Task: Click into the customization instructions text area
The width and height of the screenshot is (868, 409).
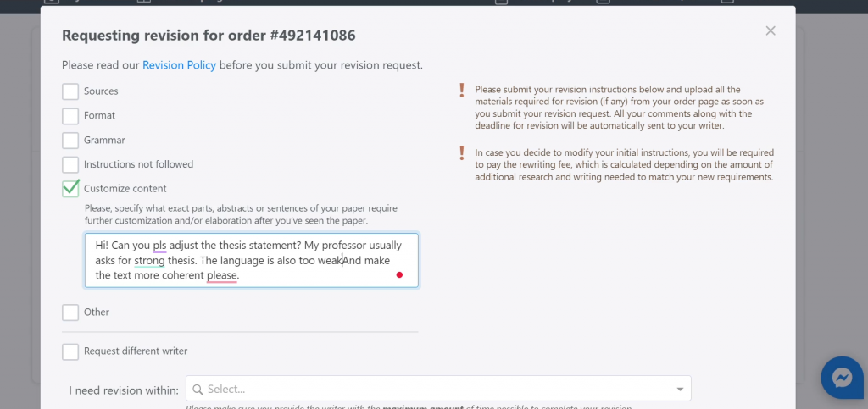Action: [x=251, y=260]
